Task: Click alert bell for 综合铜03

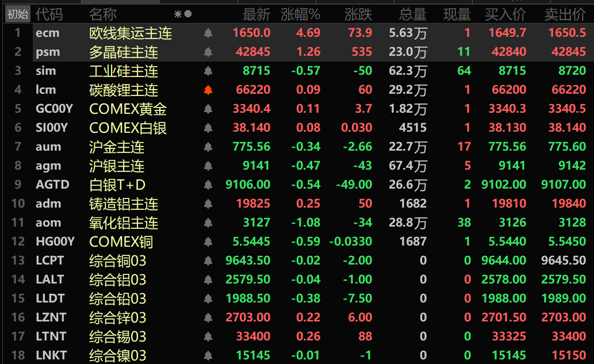Action: [208, 260]
